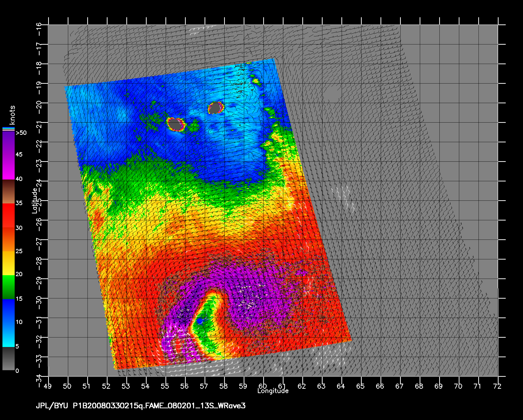Image resolution: width=523 pixels, height=420 pixels.
Task: Click longitude tick label '52'
Action: 107,386
